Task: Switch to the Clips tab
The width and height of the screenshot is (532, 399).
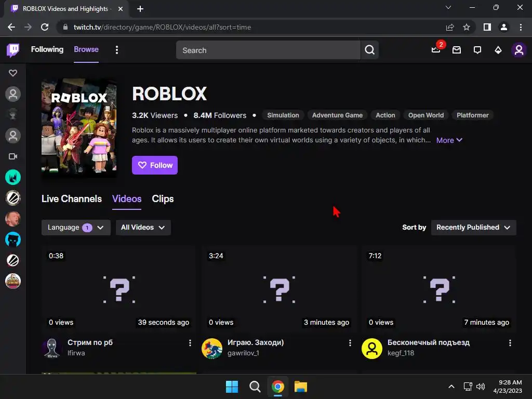Action: (x=163, y=199)
